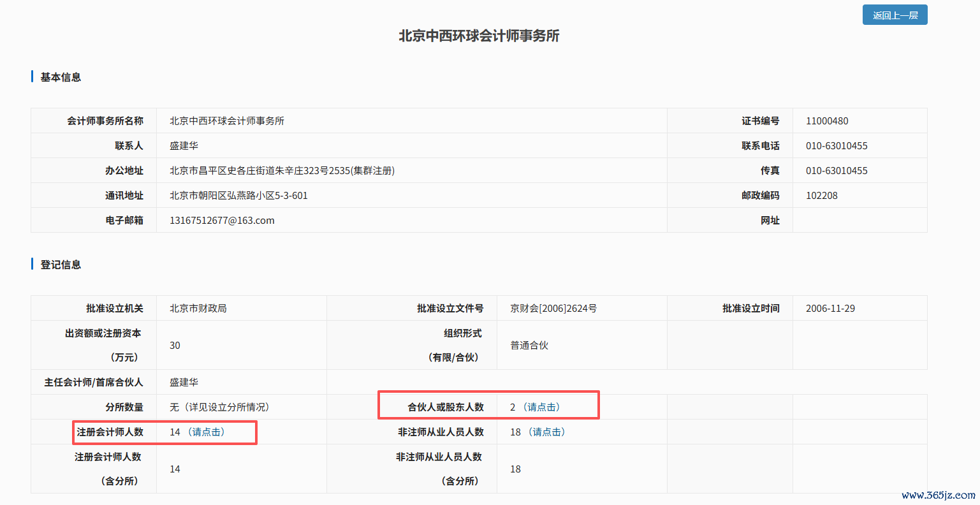Click the 分所数量 label cell
980x505 pixels.
94,407
